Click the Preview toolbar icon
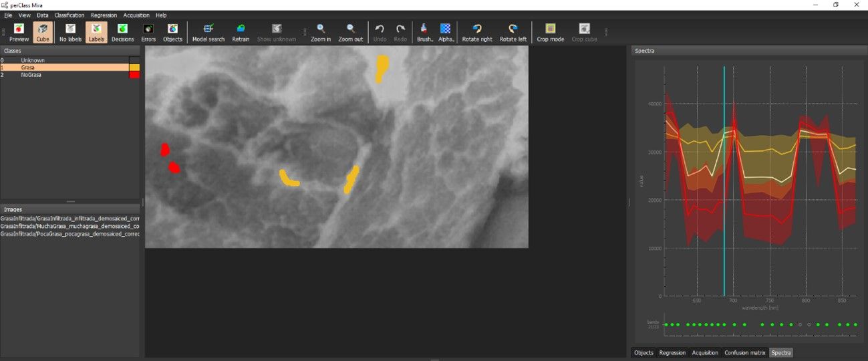 (19, 32)
